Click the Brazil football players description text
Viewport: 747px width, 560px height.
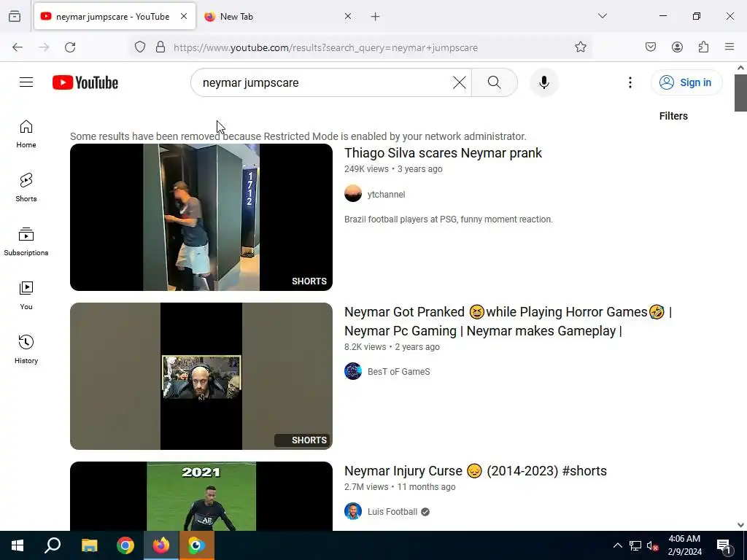[x=449, y=219]
